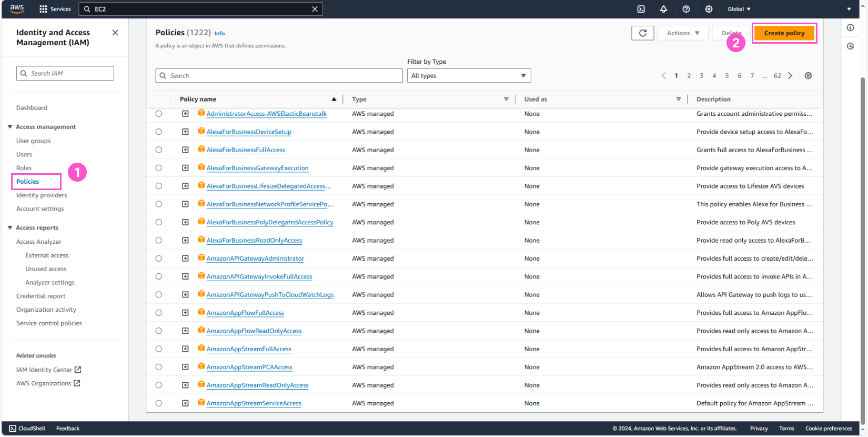Open Dashboard in IAM sidebar
This screenshot has height=437, width=868.
(x=32, y=108)
